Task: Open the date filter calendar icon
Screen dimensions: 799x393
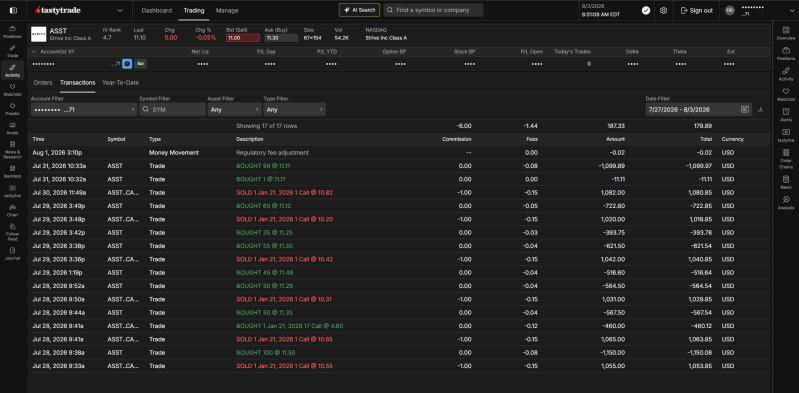Action: (x=744, y=109)
